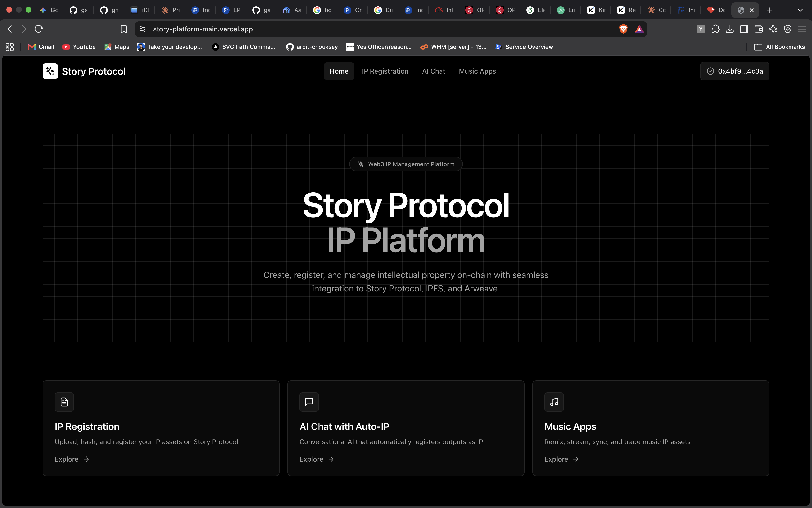This screenshot has width=812, height=508.
Task: Switch to the 'Ele' tab
Action: click(536, 10)
